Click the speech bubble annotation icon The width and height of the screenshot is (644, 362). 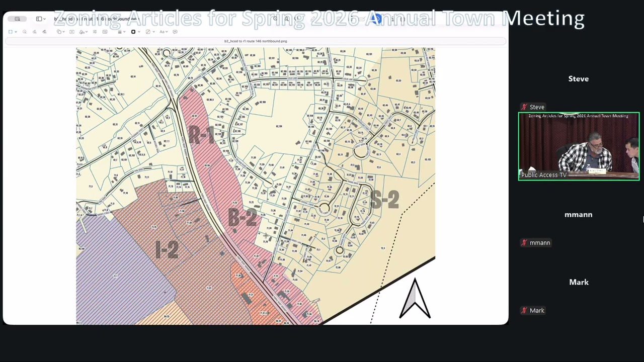pos(175,32)
